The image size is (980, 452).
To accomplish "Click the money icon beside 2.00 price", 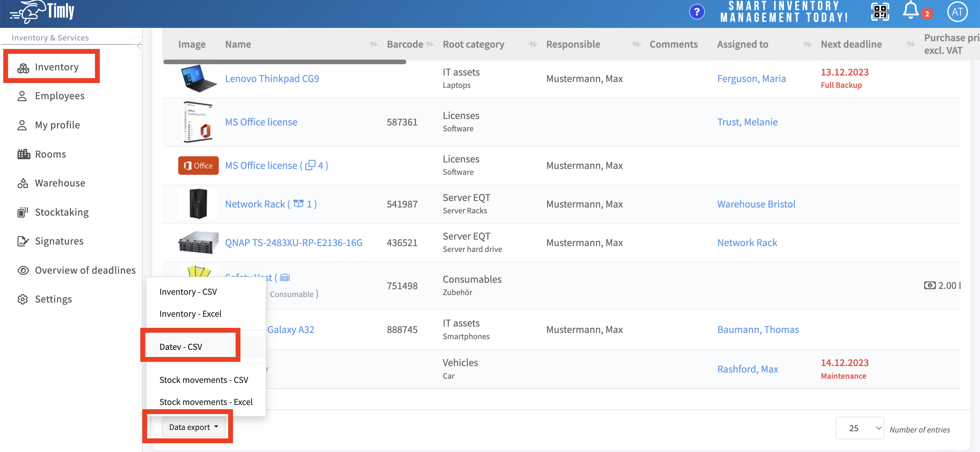I will [x=929, y=285].
